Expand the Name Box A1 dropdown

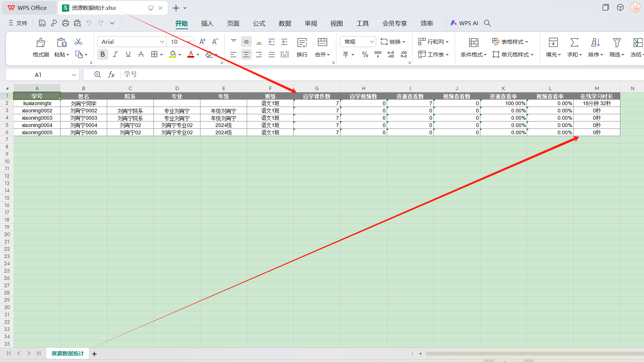(x=74, y=75)
